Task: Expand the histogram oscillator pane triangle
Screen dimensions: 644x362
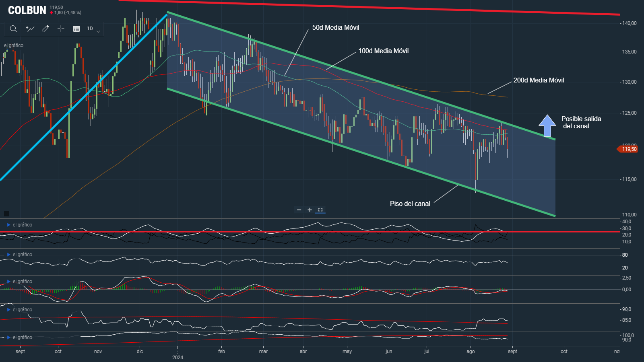Action: (8, 282)
